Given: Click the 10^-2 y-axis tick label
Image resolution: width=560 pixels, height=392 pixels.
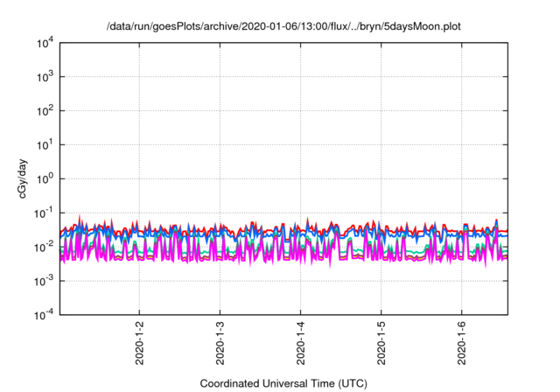Looking at the screenshot, I should pyautogui.click(x=42, y=247).
